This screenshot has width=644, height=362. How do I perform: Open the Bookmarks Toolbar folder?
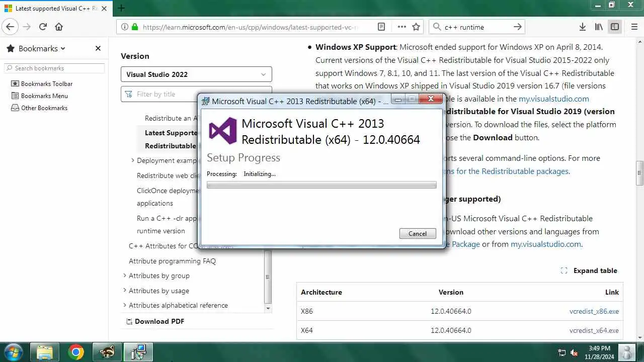coord(42,83)
